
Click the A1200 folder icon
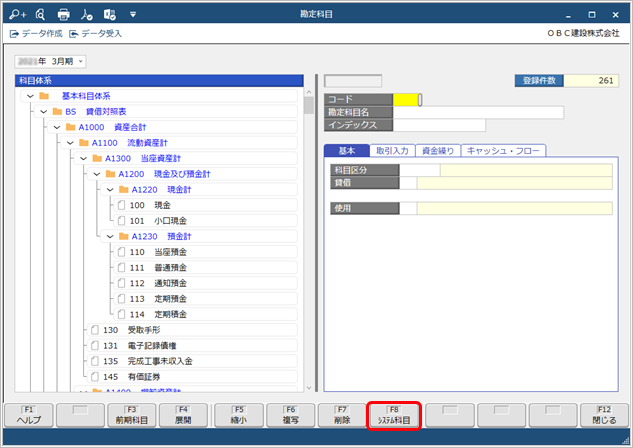(111, 174)
